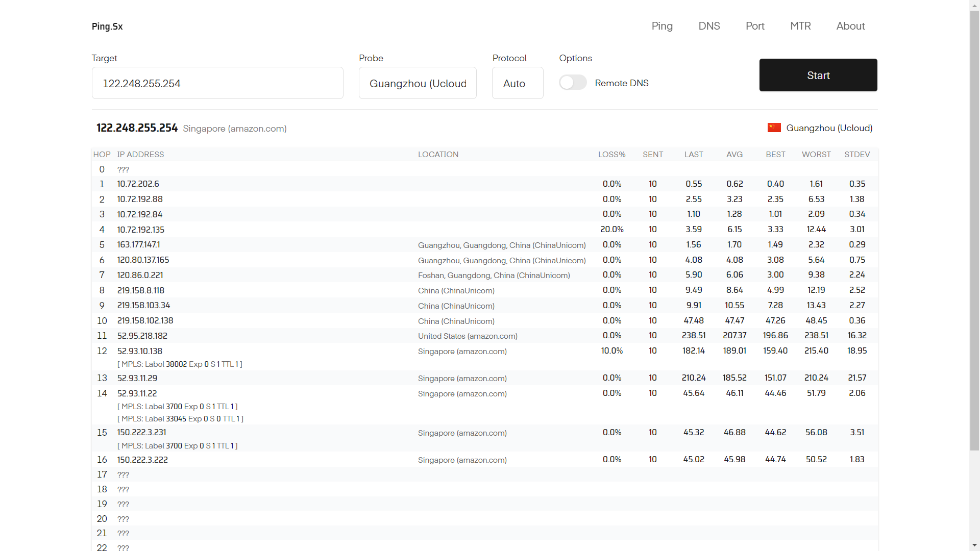
Task: Go to the Port page
Action: pyautogui.click(x=755, y=26)
